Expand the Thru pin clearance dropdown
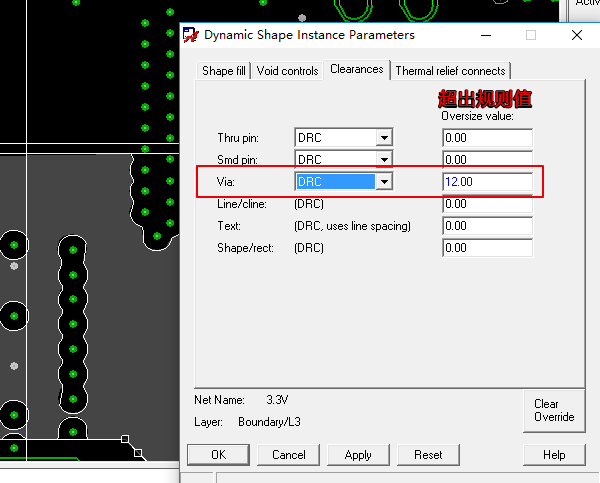This screenshot has width=600, height=483. (x=383, y=137)
